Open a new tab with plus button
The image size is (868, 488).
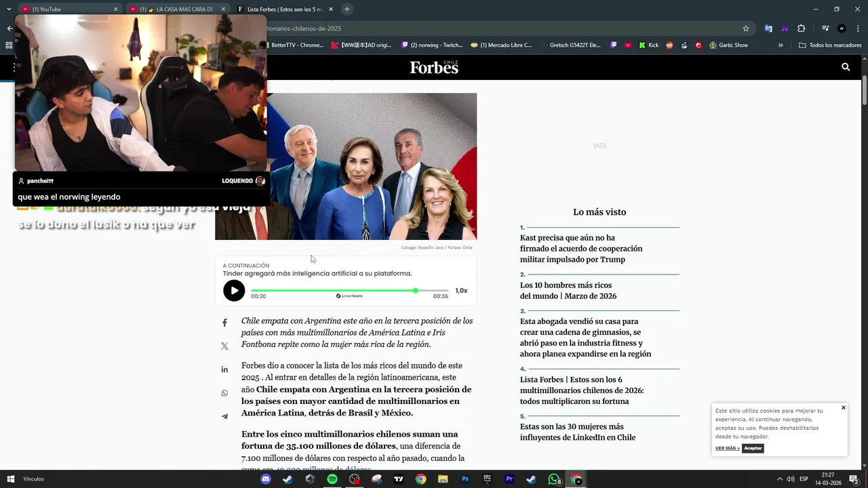(347, 9)
